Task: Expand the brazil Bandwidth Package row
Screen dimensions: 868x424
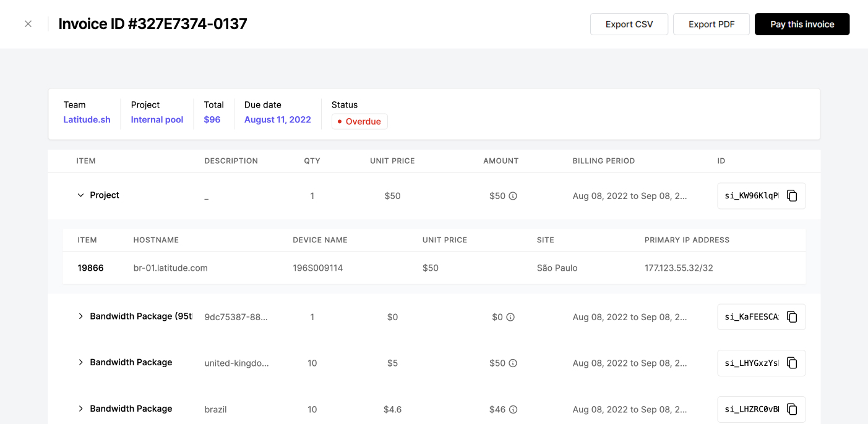Action: tap(80, 409)
